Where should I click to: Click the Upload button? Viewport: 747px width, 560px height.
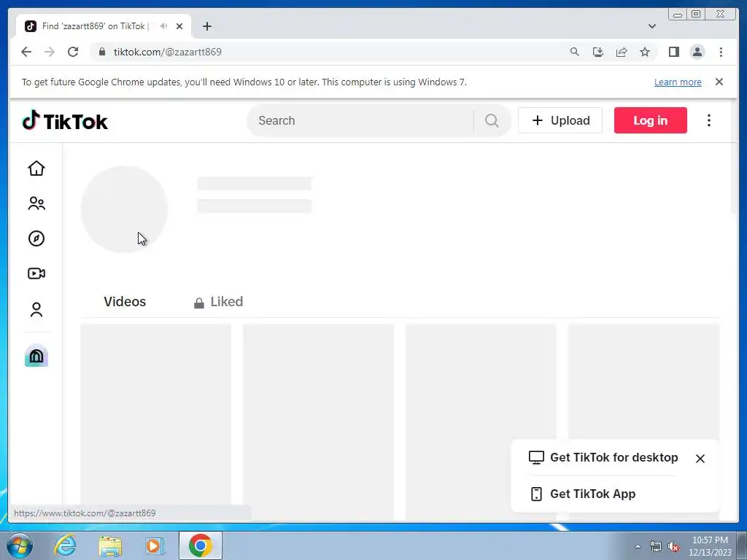coord(560,120)
